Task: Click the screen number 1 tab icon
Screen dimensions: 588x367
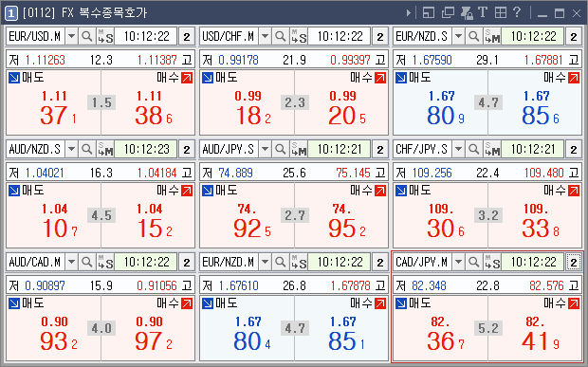Action: tap(10, 13)
